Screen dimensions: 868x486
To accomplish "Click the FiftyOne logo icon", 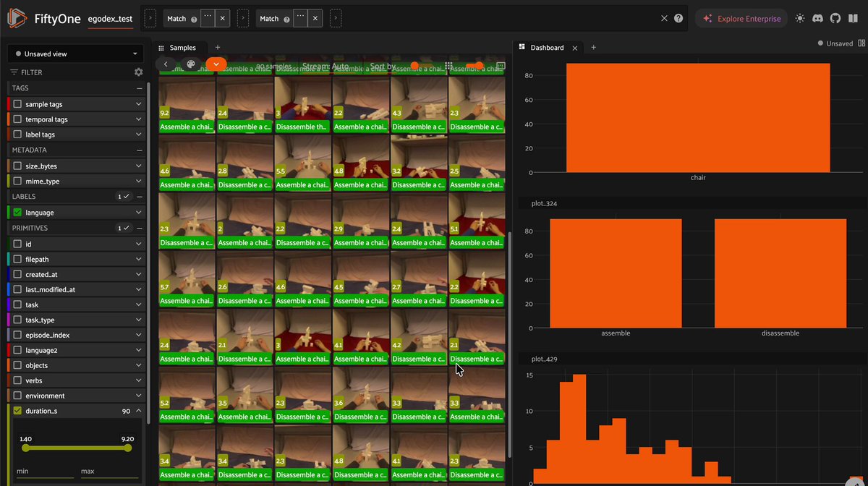I will (x=17, y=18).
